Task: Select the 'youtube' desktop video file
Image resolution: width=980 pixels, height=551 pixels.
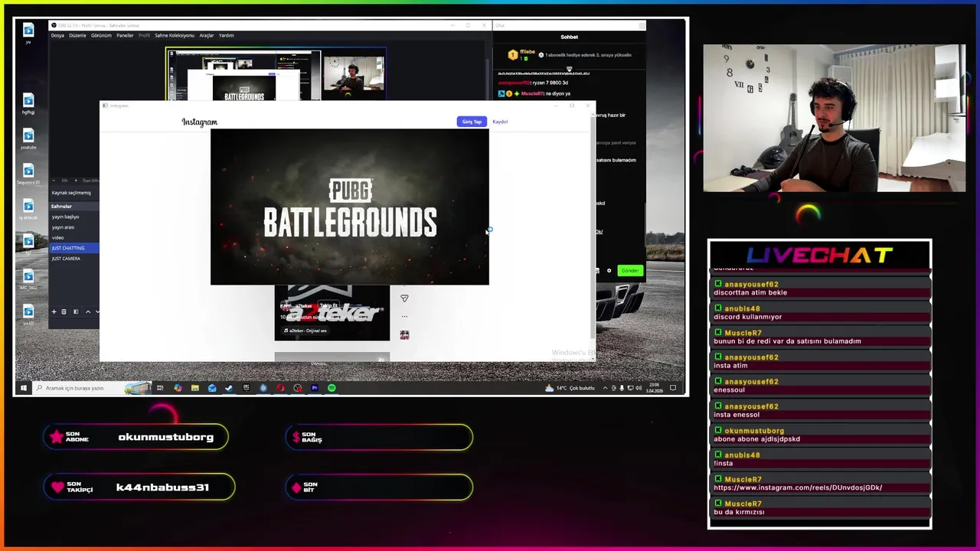Action: tap(28, 139)
